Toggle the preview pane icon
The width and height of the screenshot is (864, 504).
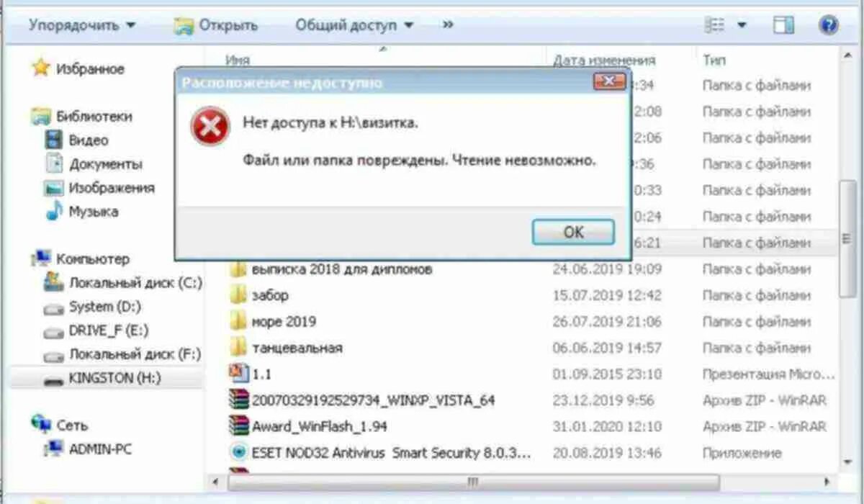[x=783, y=26]
